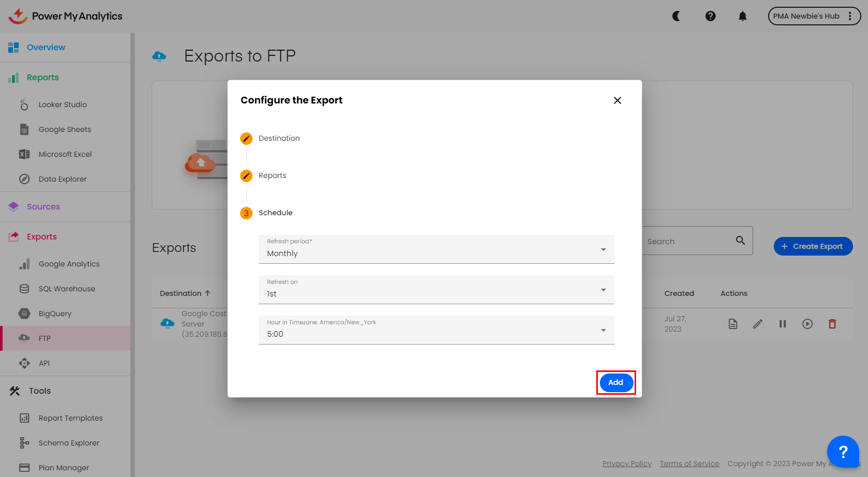The width and height of the screenshot is (868, 477).
Task: Toggle dark mode moon icon
Action: click(x=676, y=16)
